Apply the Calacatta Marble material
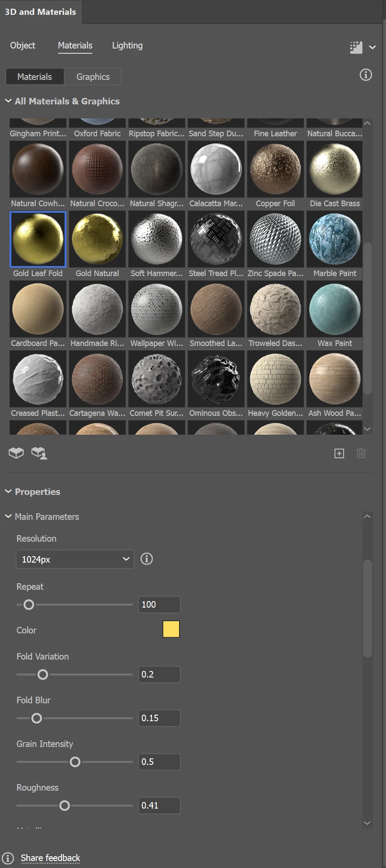 coord(216,169)
